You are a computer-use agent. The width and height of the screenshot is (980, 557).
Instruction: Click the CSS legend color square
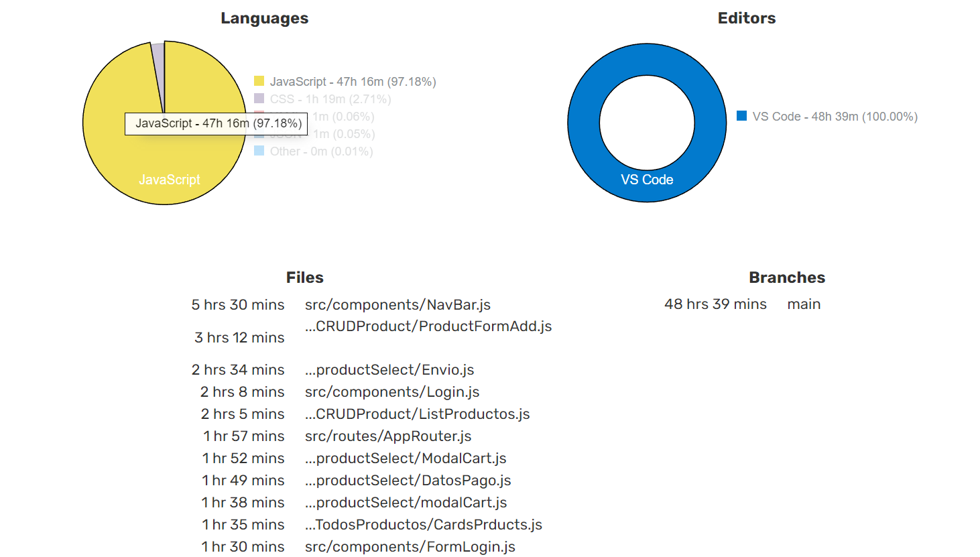pyautogui.click(x=259, y=99)
